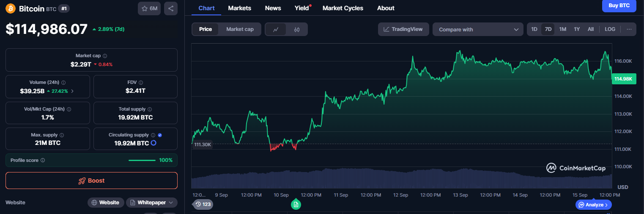Open the Market Cycles tab
Image resolution: width=644 pixels, height=214 pixels.
coord(343,8)
